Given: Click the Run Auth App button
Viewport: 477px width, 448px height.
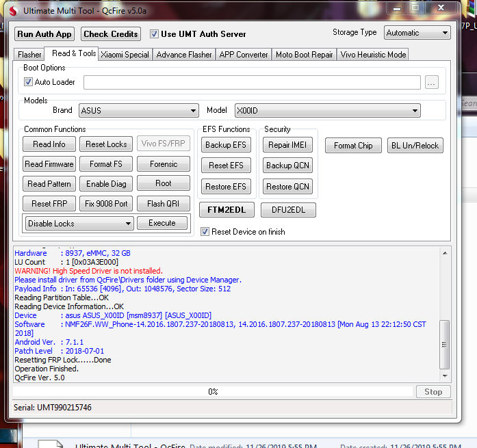Looking at the screenshot, I should click(x=44, y=34).
